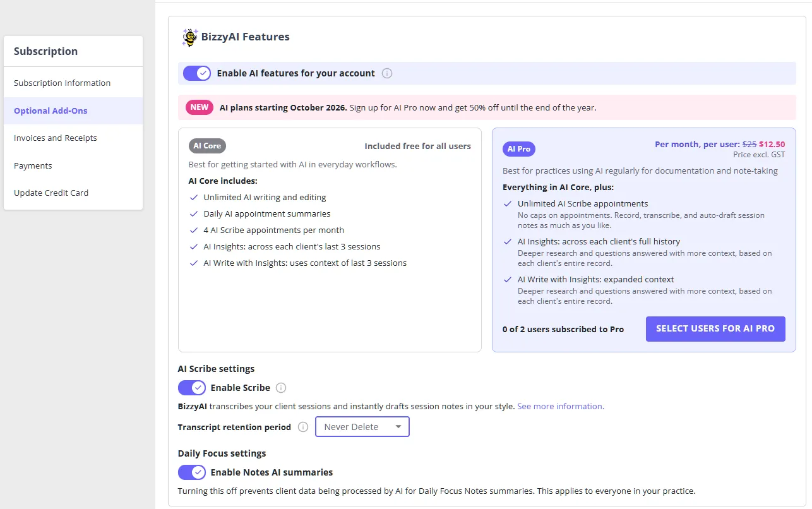
Task: Click the 'AI Scribe settings' heading
Action: tap(216, 369)
